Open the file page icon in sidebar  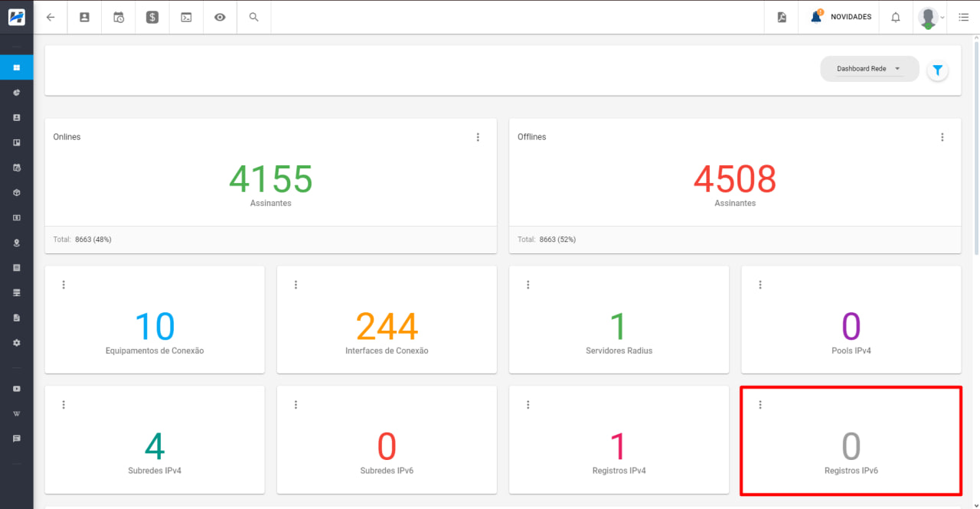point(17,318)
